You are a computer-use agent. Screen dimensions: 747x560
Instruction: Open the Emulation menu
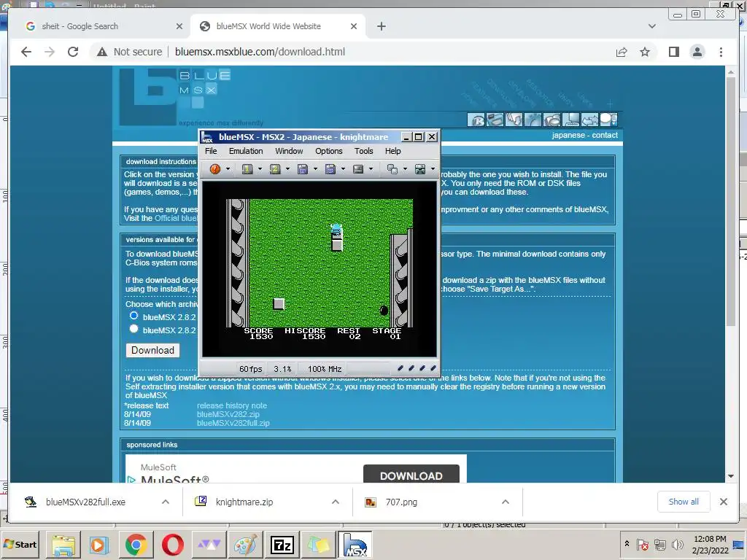[x=246, y=151]
